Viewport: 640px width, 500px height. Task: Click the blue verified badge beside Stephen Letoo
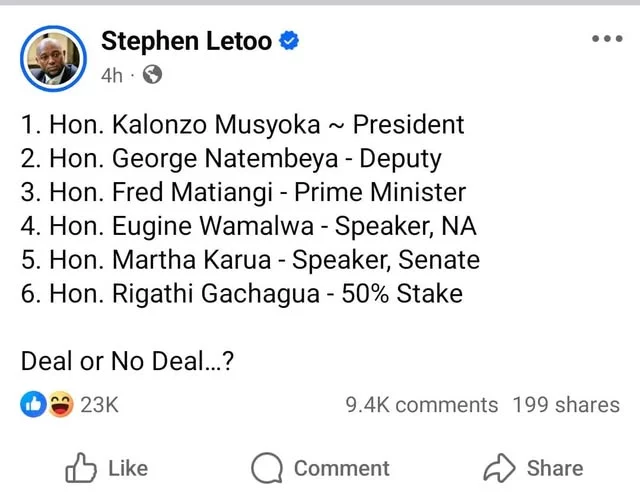(x=290, y=41)
